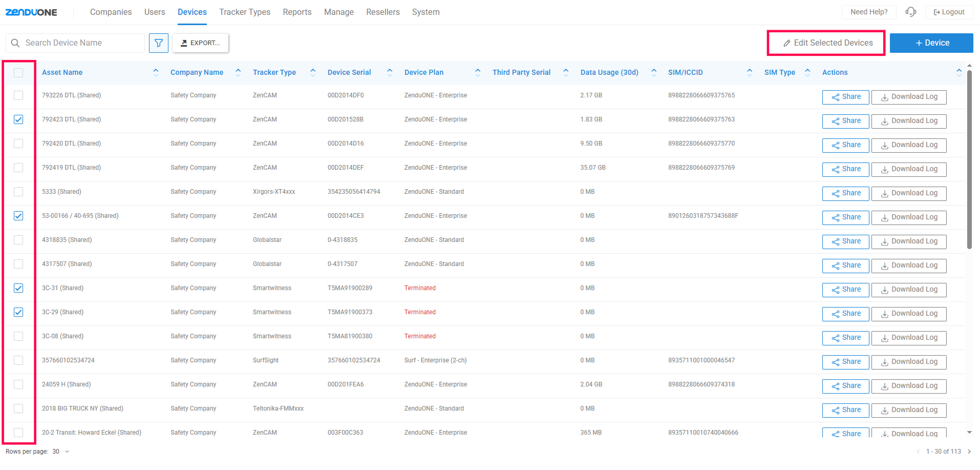Sort by Device Serial column arrows

coord(390,72)
